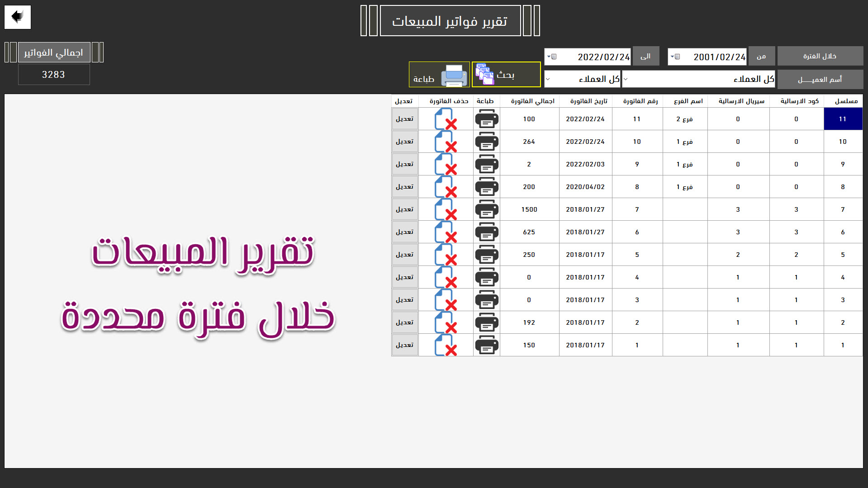This screenshot has width=868, height=488.
Task: Print invoice number 1
Action: tap(487, 345)
